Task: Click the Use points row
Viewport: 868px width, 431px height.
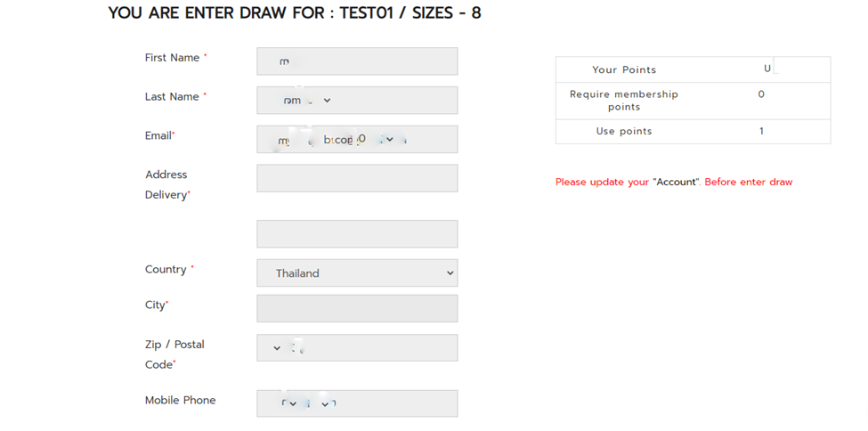Action: [694, 131]
